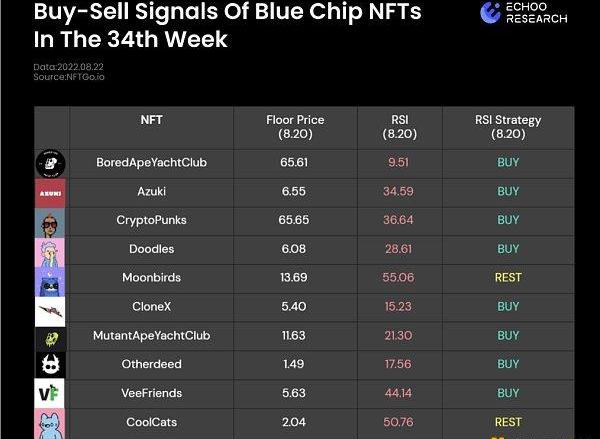Click the BUY signal for BoredApeYachtClub
600x439 pixels.
[x=508, y=162]
